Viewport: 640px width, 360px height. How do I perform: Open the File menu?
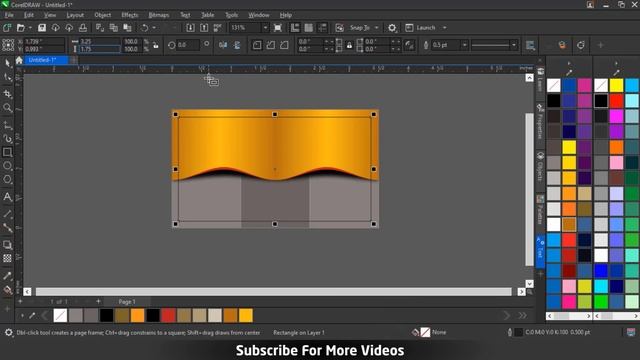(x=9, y=15)
